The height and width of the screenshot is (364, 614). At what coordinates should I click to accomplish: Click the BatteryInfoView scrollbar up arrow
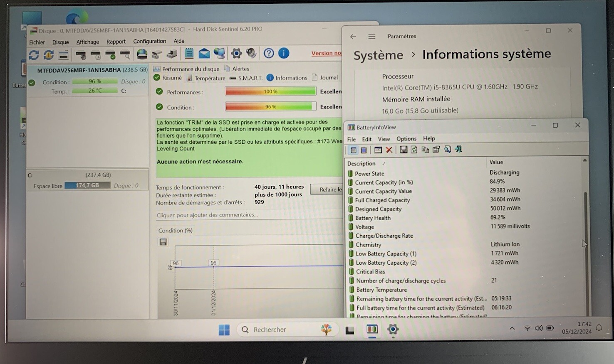(x=584, y=160)
